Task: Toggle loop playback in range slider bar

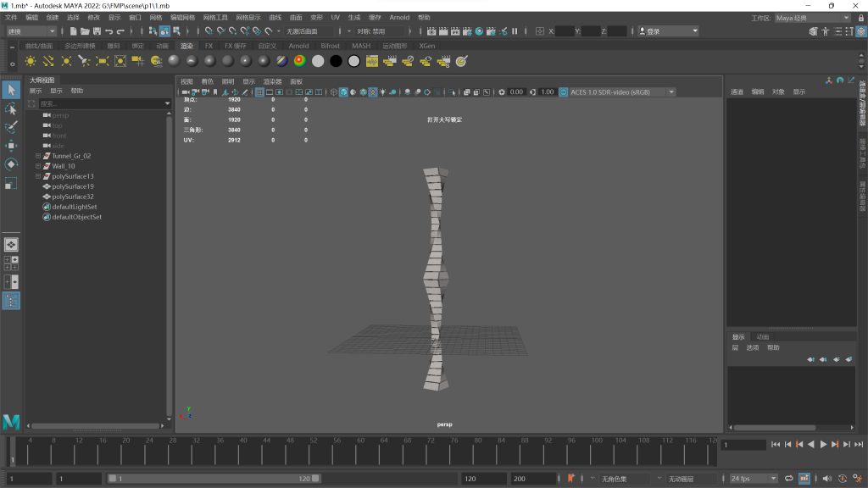Action: coord(789,479)
